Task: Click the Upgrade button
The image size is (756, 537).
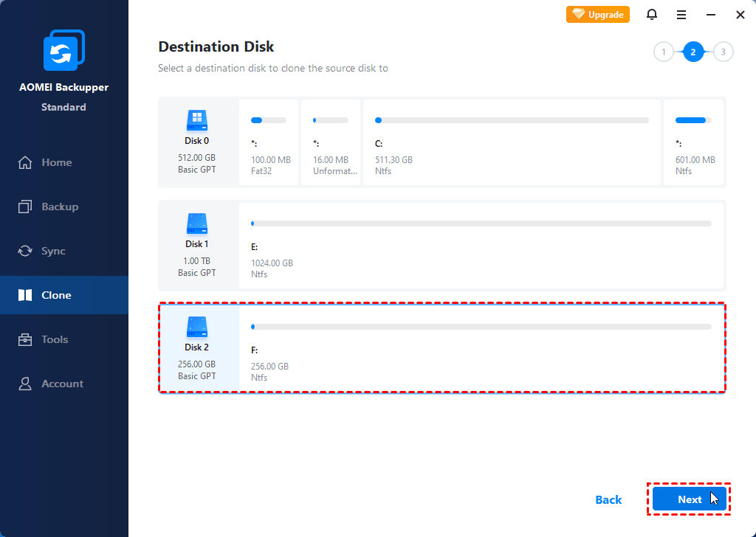Action: (598, 15)
